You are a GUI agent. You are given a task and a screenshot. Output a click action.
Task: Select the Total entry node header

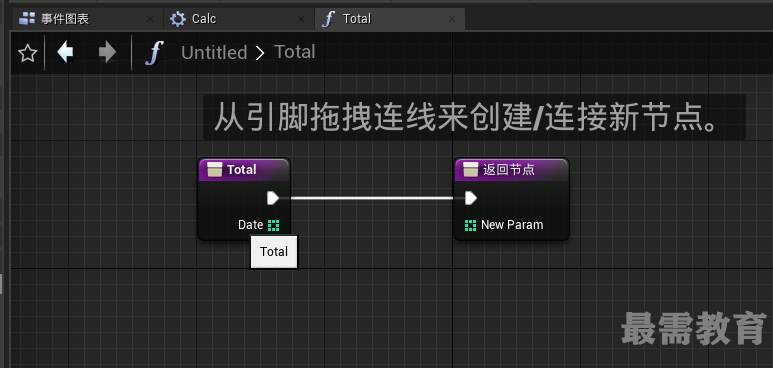(244, 170)
